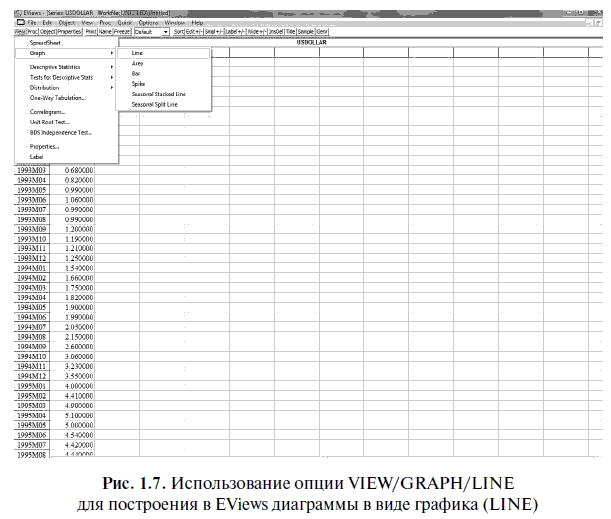Select the cell with value 5.100000
Image resolution: width=611 pixels, height=519 pixels.
pos(72,415)
